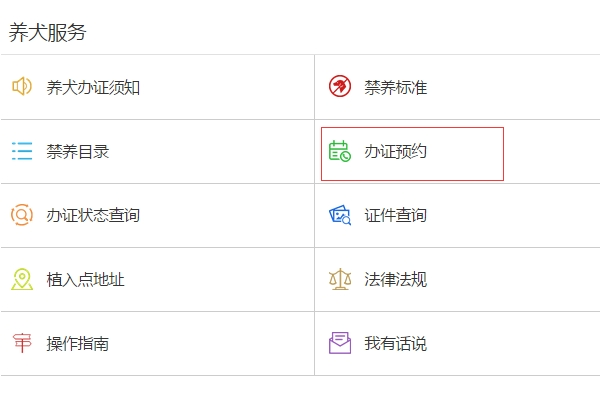Click the red no-dogs 禁养标准 icon

(x=340, y=86)
